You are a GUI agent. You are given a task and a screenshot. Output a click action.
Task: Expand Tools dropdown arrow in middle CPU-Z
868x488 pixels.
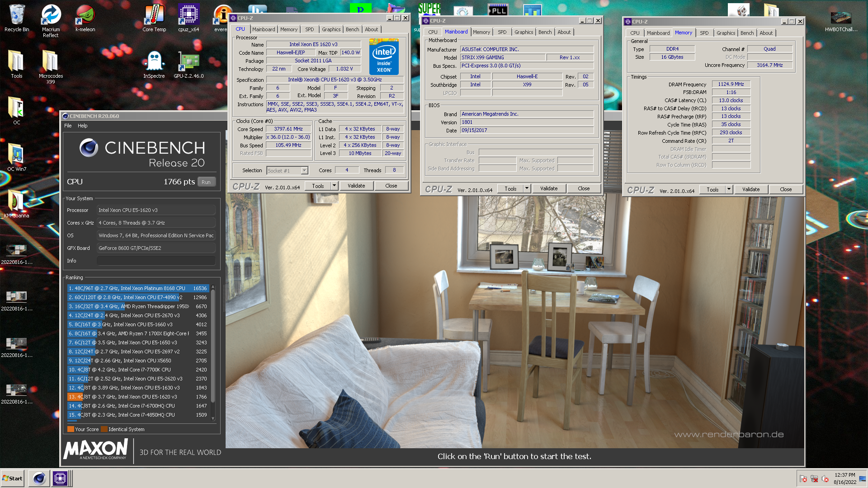tap(527, 188)
